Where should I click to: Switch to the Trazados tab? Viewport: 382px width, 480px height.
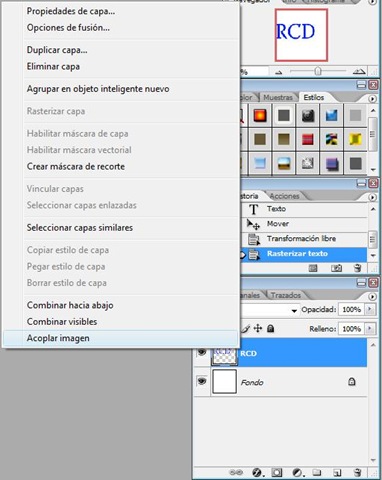(286, 295)
